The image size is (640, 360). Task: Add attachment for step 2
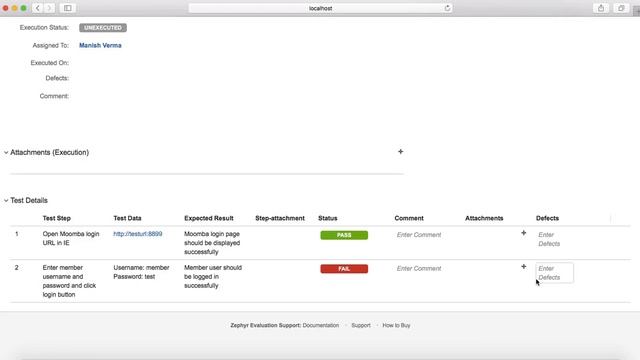524,267
